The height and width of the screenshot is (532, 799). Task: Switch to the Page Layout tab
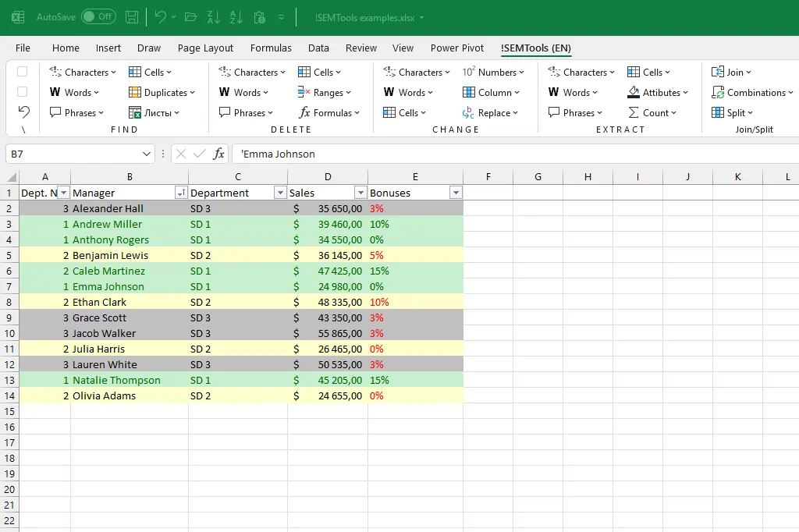[205, 48]
